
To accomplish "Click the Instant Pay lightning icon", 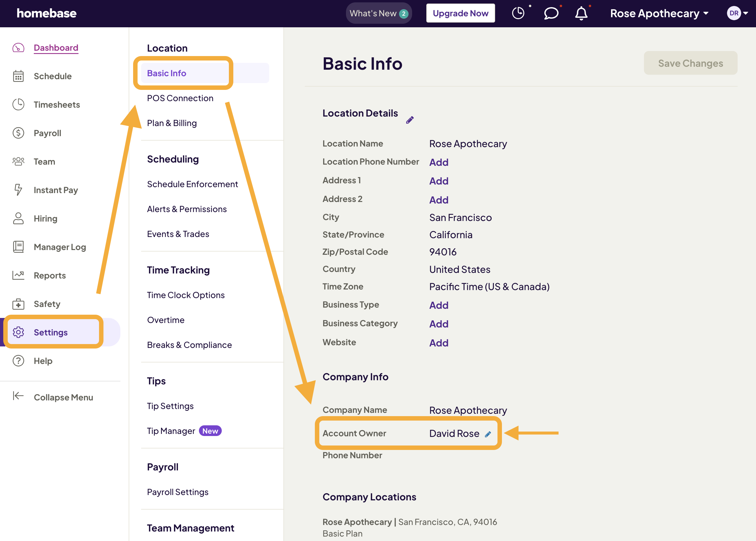I will point(18,190).
